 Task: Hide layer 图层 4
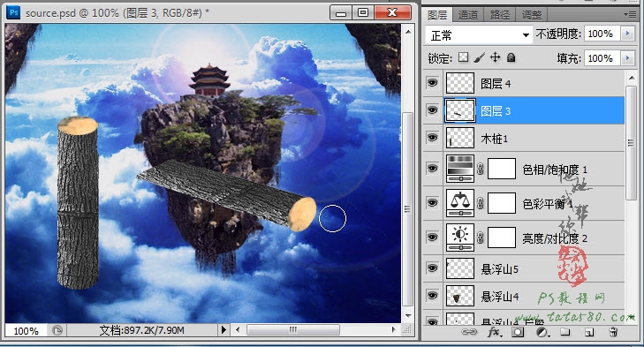tap(433, 83)
